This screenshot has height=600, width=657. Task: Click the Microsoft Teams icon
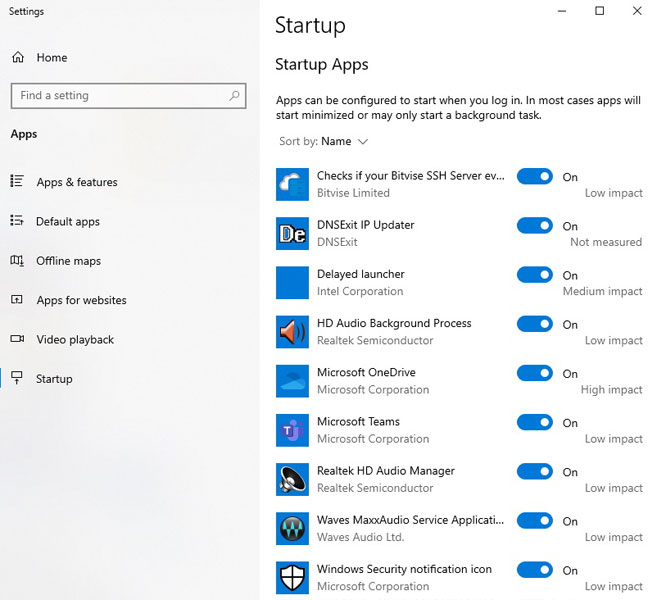292,430
